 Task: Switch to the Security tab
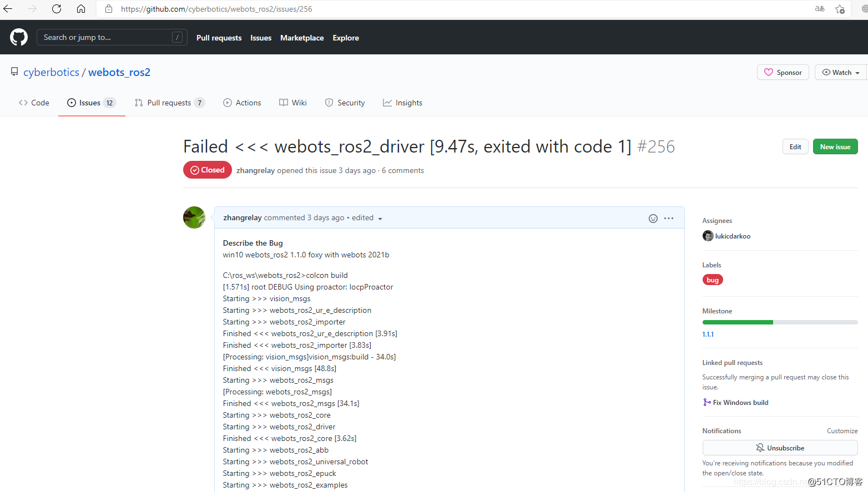click(345, 103)
